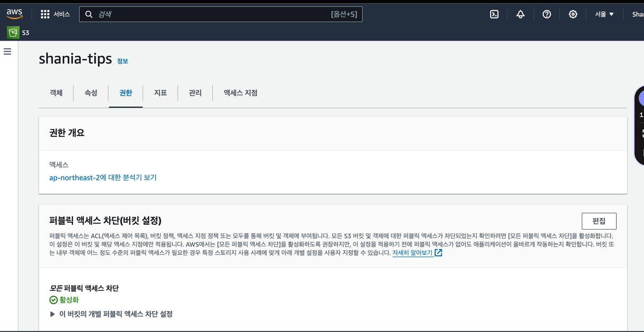Open ap-northeast-2에 대한 분석기 보기 link

pos(103,177)
